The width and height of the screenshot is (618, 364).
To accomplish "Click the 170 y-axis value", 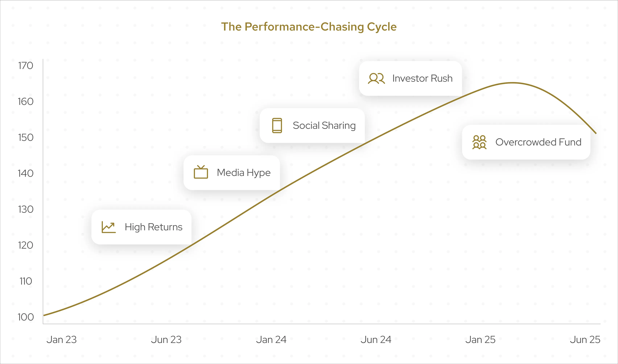I will [x=26, y=66].
